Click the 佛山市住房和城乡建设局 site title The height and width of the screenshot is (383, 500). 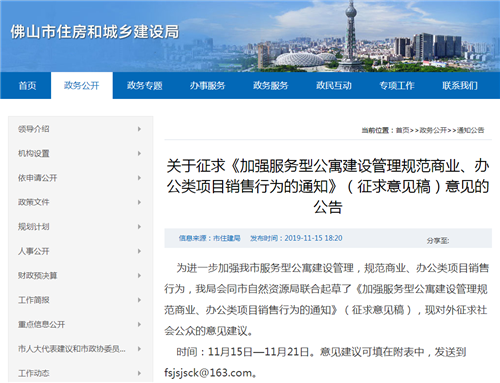(95, 32)
